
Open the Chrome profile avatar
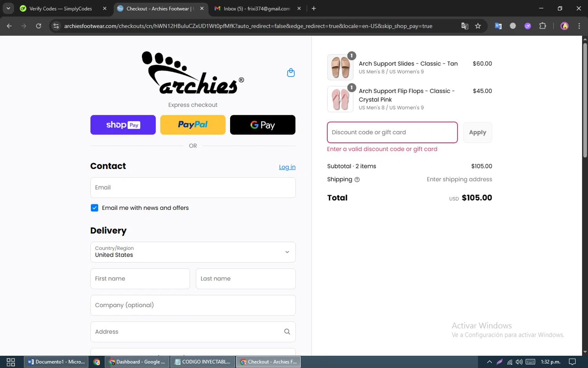564,26
